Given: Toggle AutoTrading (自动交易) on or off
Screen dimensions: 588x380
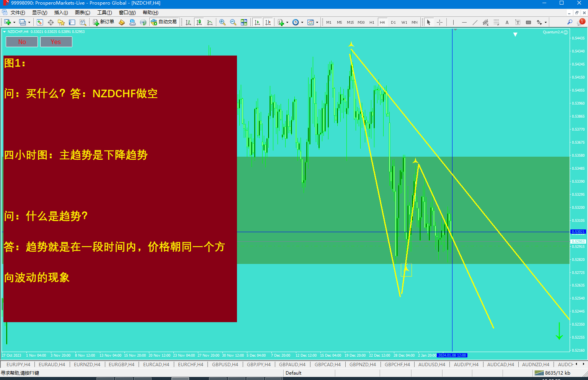Looking at the screenshot, I should tap(164, 22).
